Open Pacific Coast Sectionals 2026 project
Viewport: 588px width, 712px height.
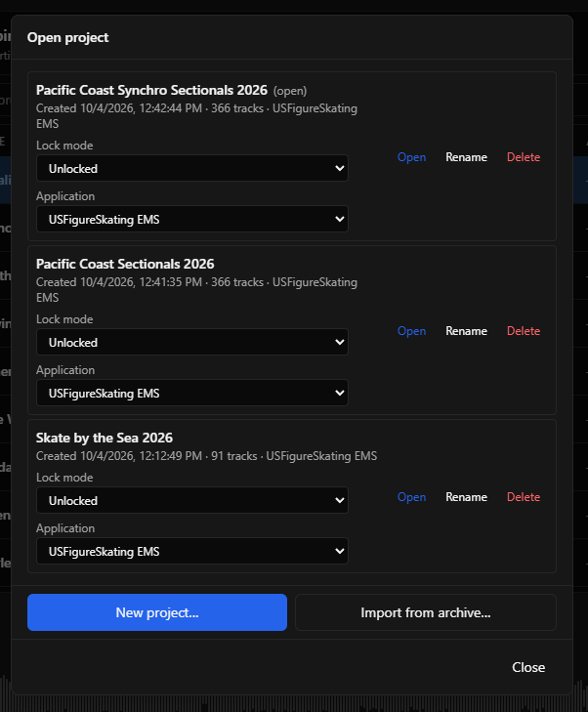tap(411, 331)
